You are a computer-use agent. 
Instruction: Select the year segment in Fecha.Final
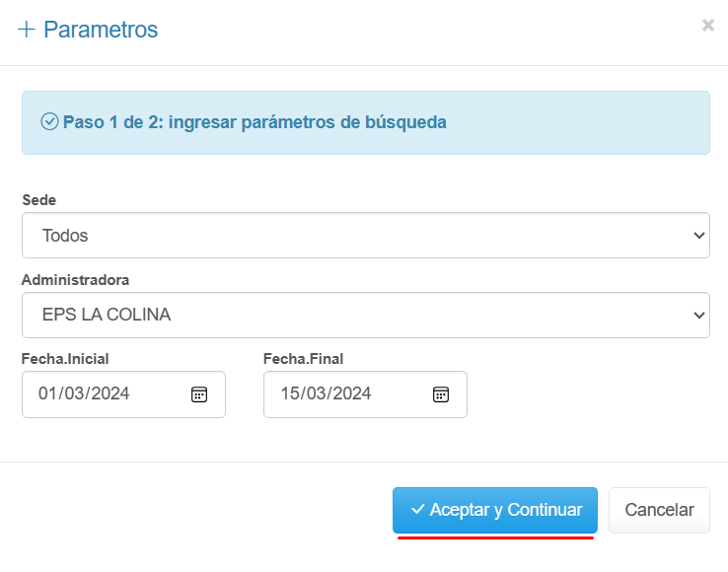pos(352,393)
